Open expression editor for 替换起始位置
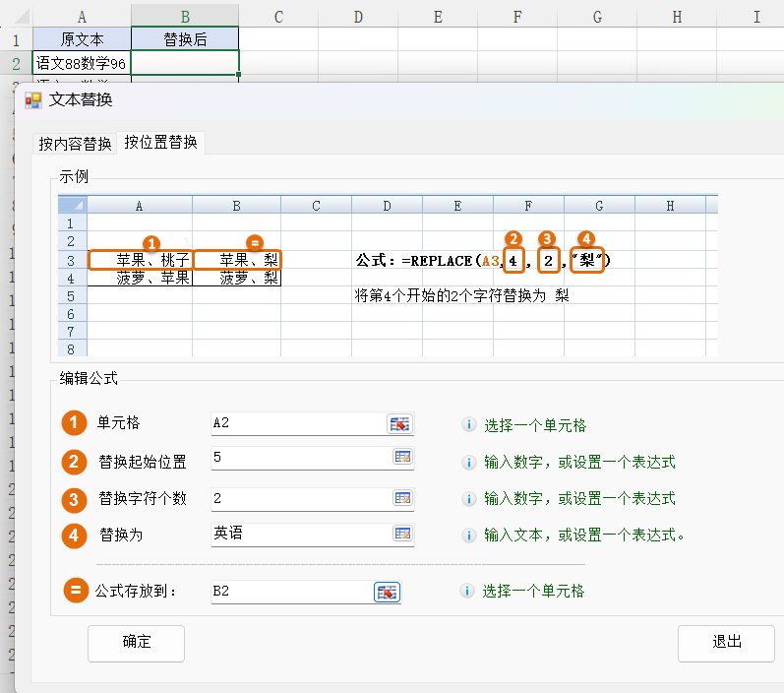Screen dimensions: 784x693 pos(402,457)
